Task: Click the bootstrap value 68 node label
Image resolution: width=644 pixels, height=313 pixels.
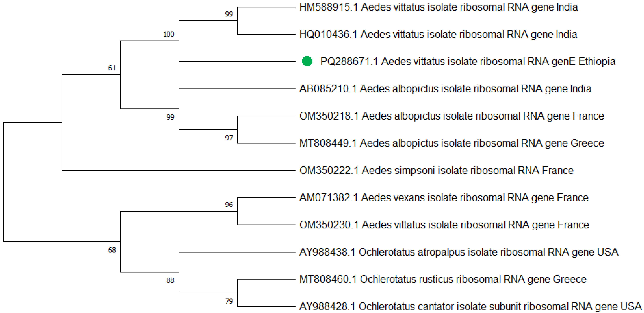Action: [112, 250]
